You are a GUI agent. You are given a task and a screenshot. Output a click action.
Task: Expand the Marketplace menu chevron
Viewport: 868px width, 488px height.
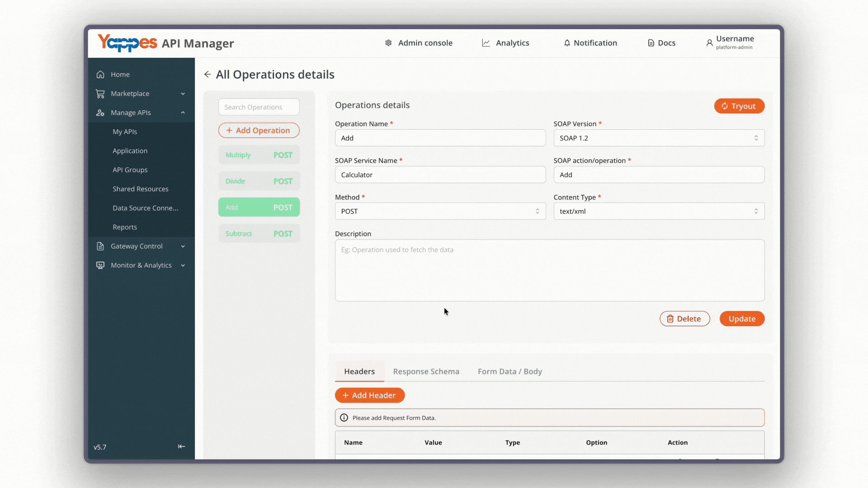(183, 94)
